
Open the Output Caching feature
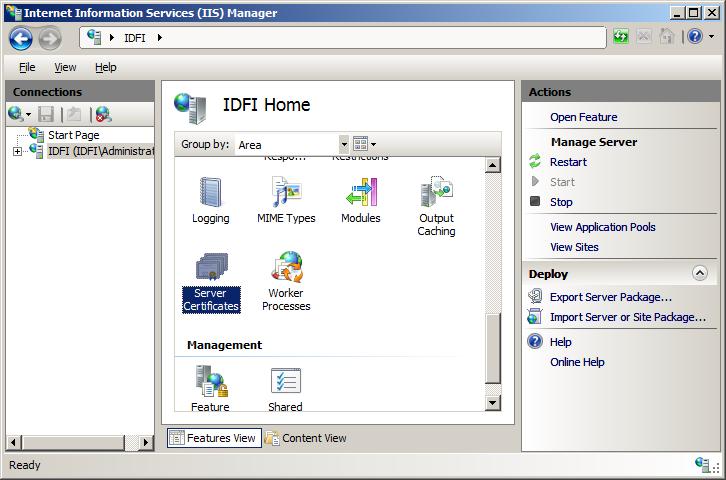(436, 206)
